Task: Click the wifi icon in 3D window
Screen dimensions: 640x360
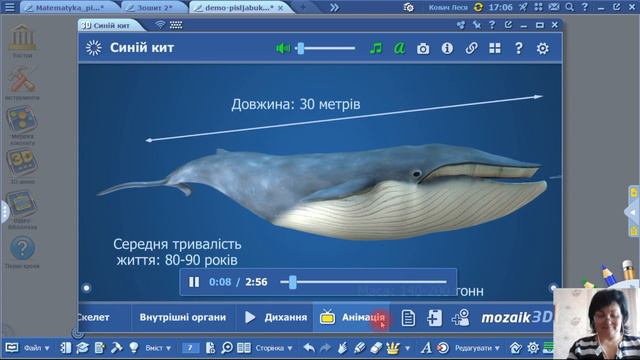Action: click(160, 25)
